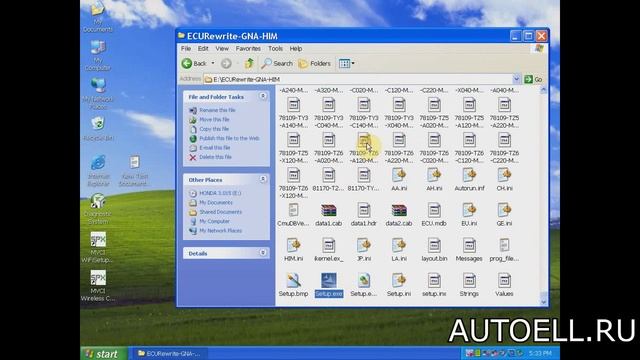
Task: Click the Windows start button
Action: pos(104,353)
